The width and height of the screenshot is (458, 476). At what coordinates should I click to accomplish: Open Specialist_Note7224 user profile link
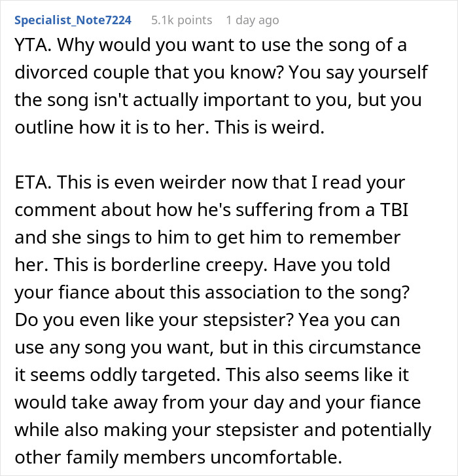coord(72,20)
